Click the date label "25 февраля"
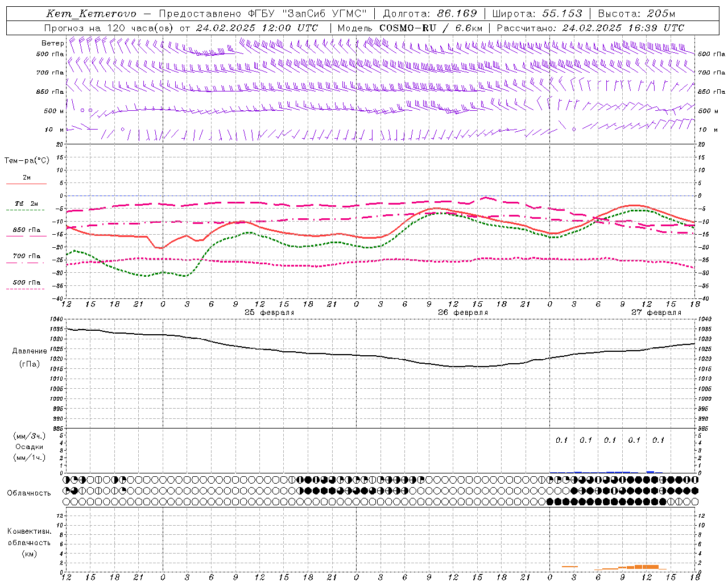This screenshot has width=728, height=582. [x=270, y=313]
